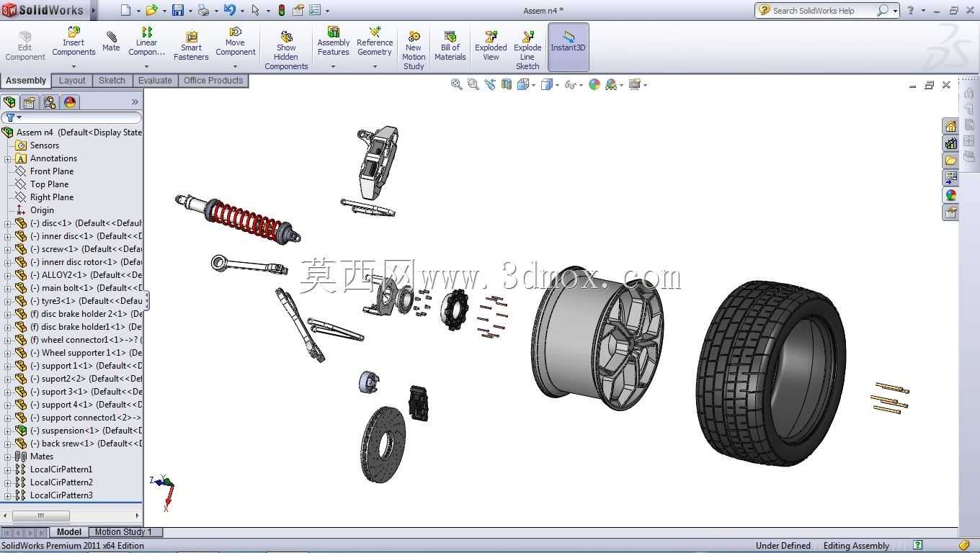Click the Previous View icon

coord(490,84)
